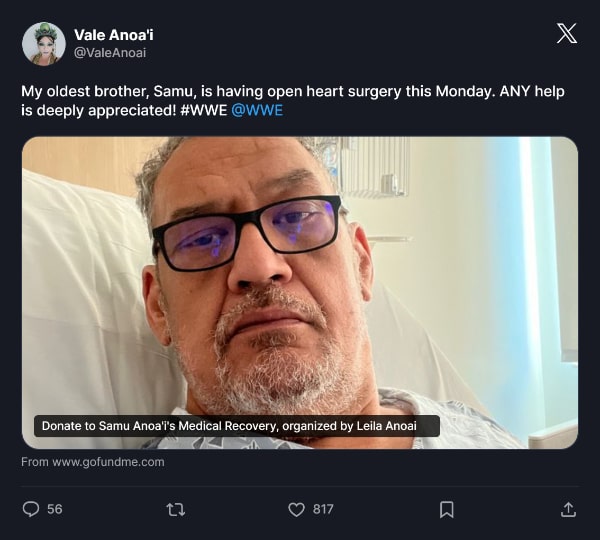Click the X logo icon
This screenshot has height=540, width=600.
(x=566, y=33)
